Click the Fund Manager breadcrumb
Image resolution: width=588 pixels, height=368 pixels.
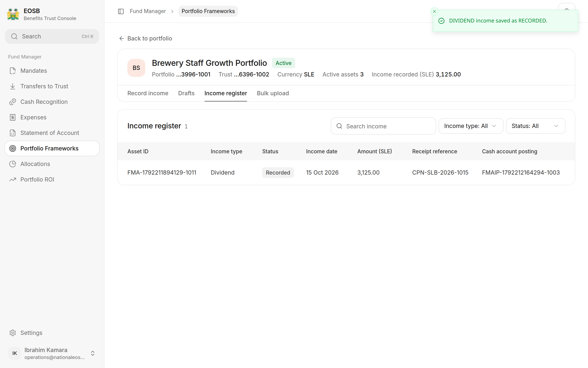(148, 11)
